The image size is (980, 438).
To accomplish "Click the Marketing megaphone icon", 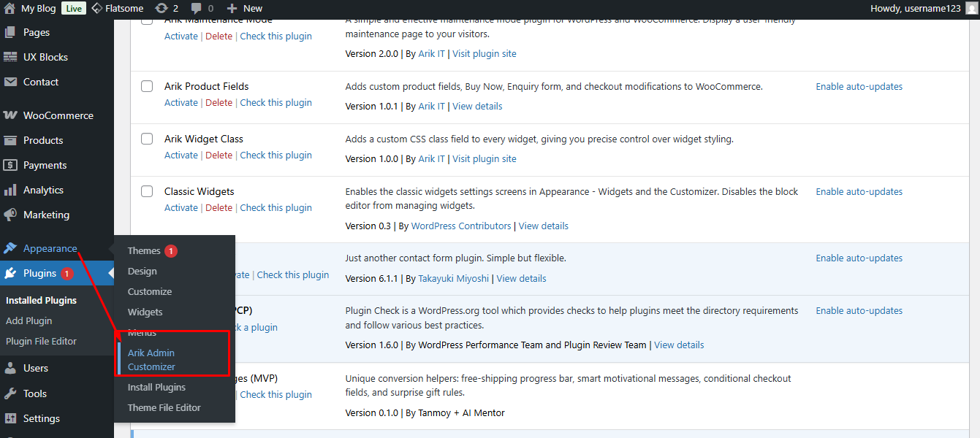I will [x=10, y=215].
